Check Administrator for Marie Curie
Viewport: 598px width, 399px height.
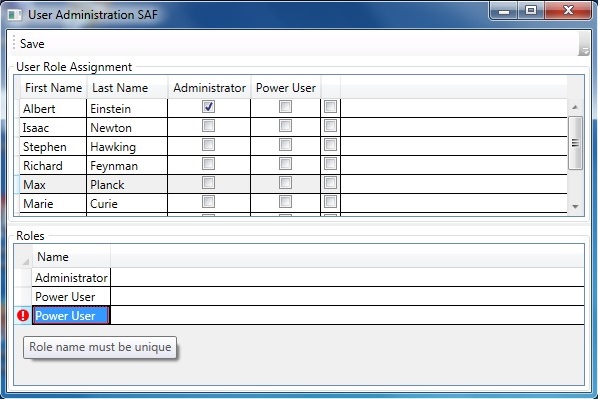pos(208,202)
